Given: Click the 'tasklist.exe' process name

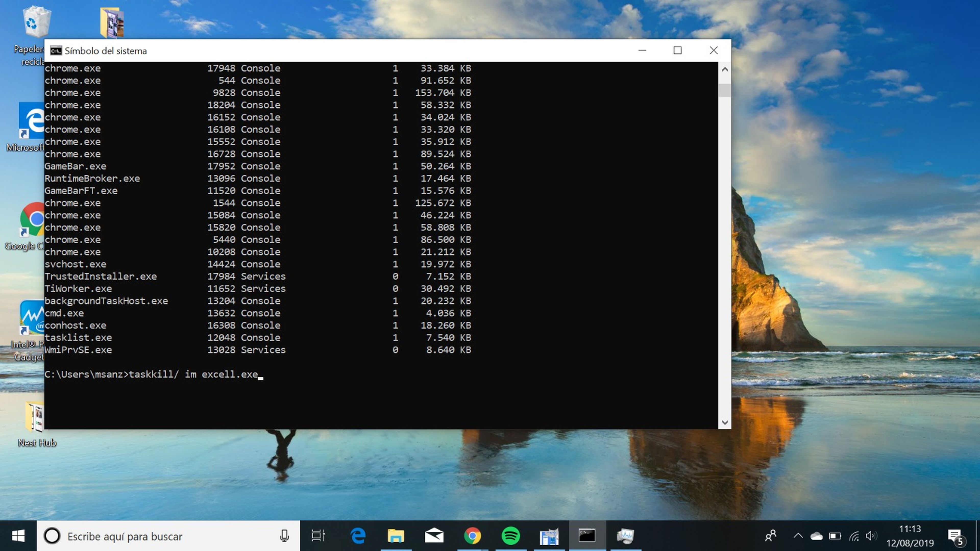Looking at the screenshot, I should point(78,338).
